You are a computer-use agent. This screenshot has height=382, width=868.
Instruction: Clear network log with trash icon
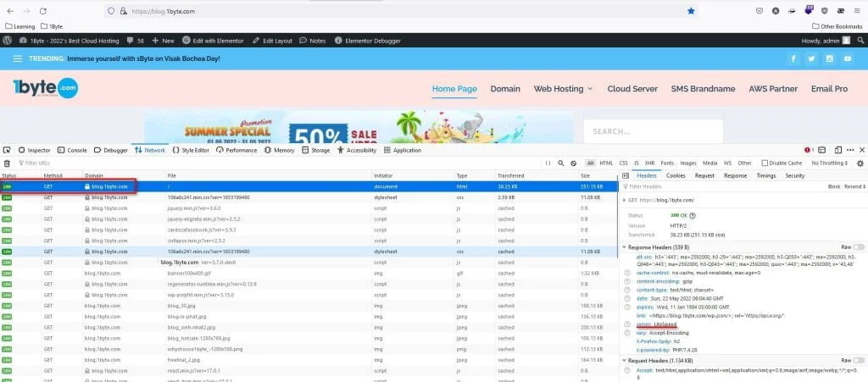(x=7, y=163)
